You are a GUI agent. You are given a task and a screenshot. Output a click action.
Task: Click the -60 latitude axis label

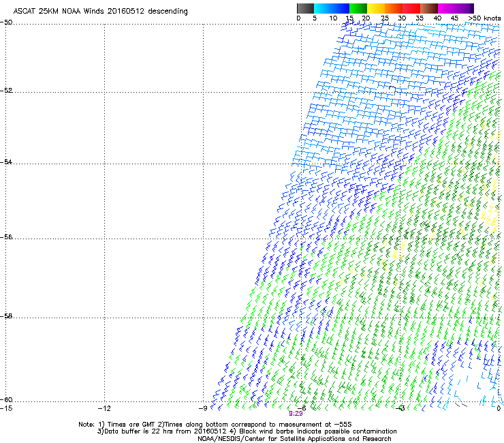(x=6, y=399)
